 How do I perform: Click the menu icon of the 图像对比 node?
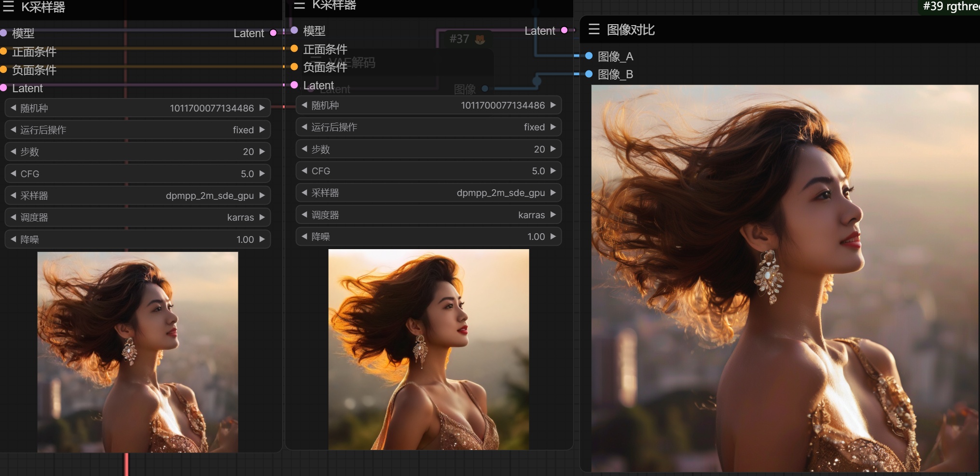click(594, 29)
